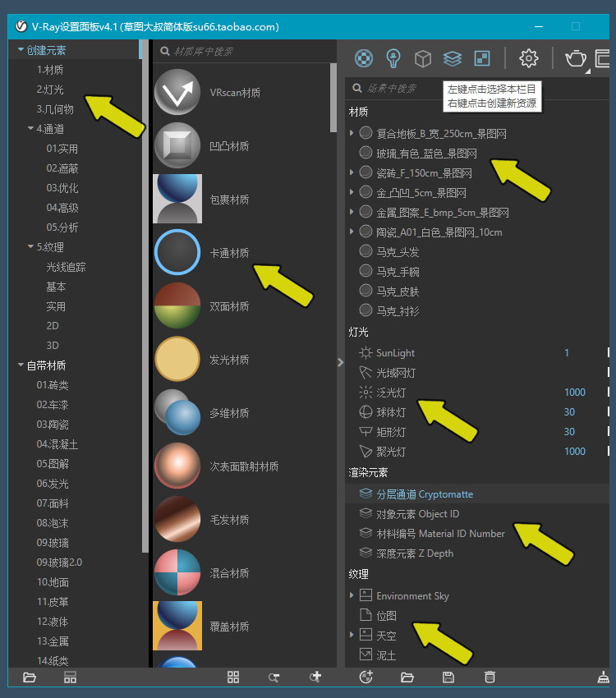This screenshot has width=616, height=698.
Task: Open the Lights bulb category icon
Action: pyautogui.click(x=393, y=58)
